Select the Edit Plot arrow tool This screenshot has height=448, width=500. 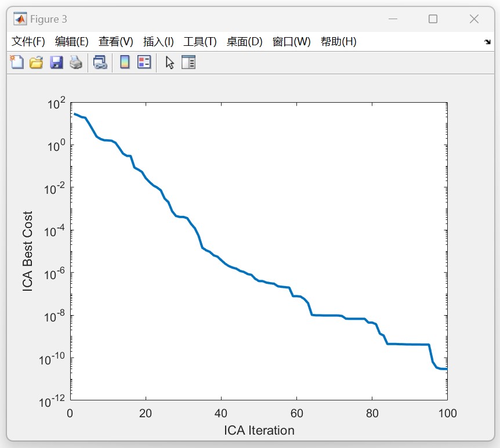coord(169,62)
